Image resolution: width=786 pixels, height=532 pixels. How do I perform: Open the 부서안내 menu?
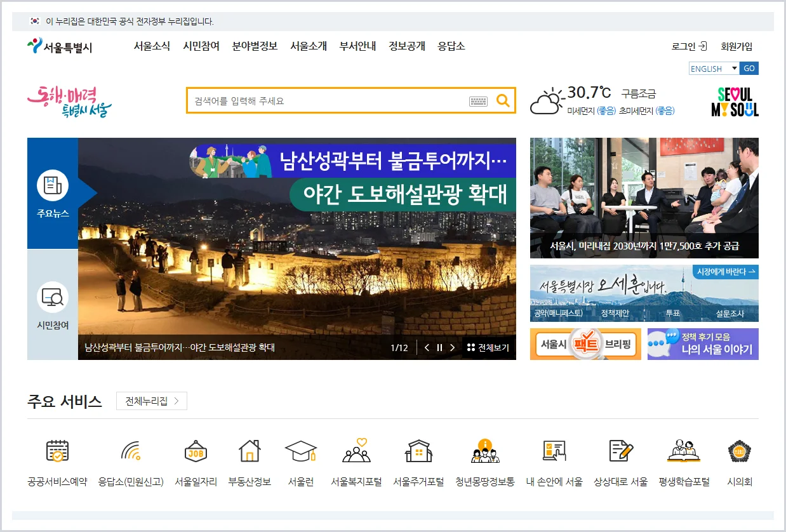click(357, 46)
